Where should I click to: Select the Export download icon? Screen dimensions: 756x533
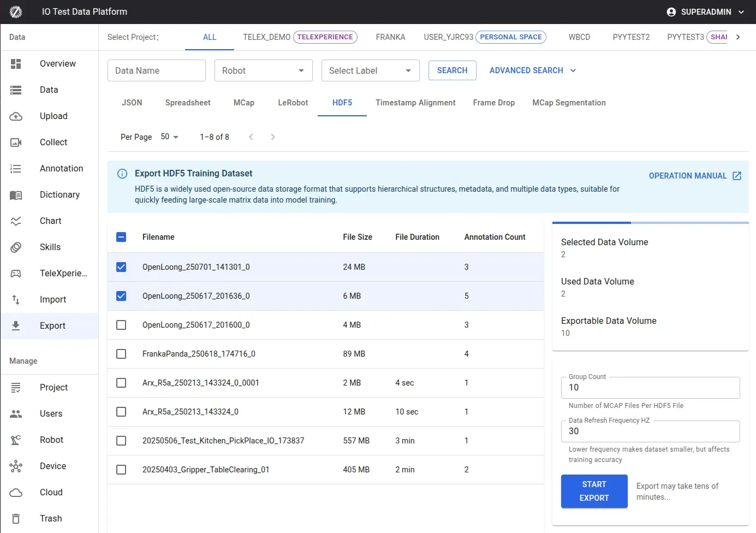tap(16, 326)
